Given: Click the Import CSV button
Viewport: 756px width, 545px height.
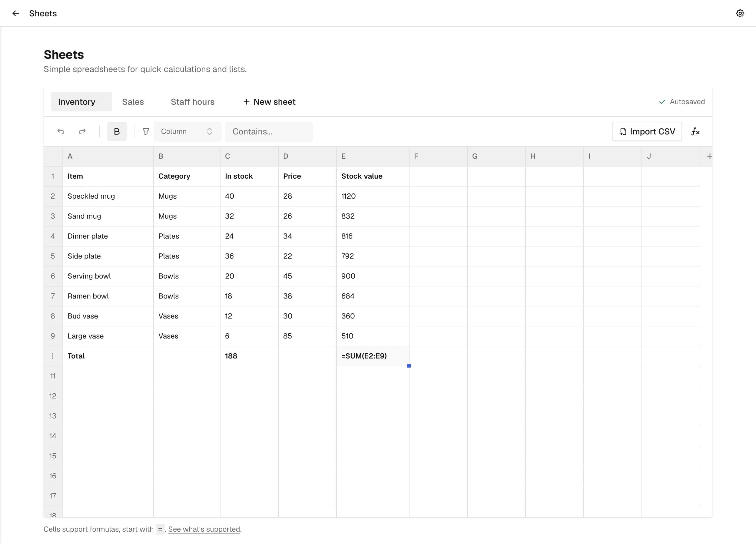Looking at the screenshot, I should point(647,132).
